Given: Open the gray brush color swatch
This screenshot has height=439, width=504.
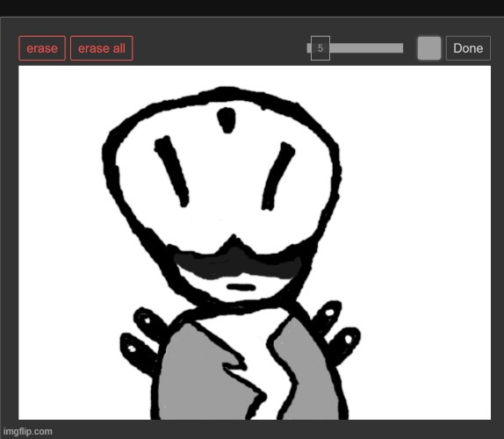Looking at the screenshot, I should point(429,48).
